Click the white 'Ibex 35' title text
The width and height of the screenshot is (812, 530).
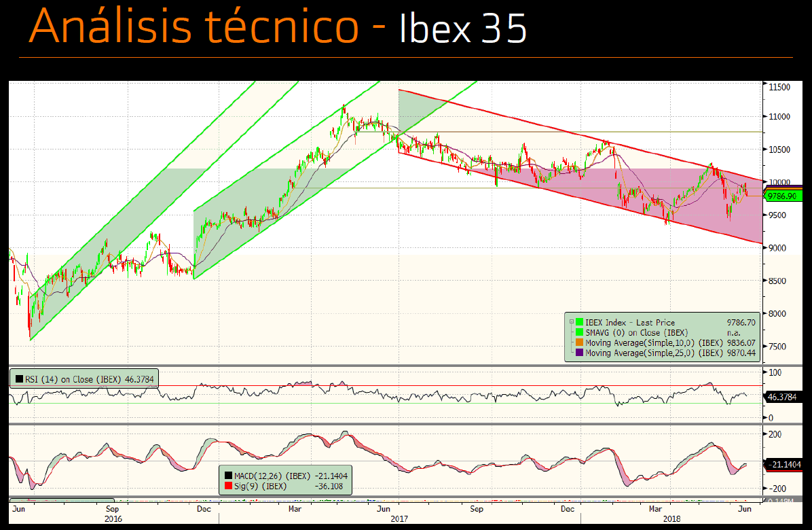(x=463, y=28)
